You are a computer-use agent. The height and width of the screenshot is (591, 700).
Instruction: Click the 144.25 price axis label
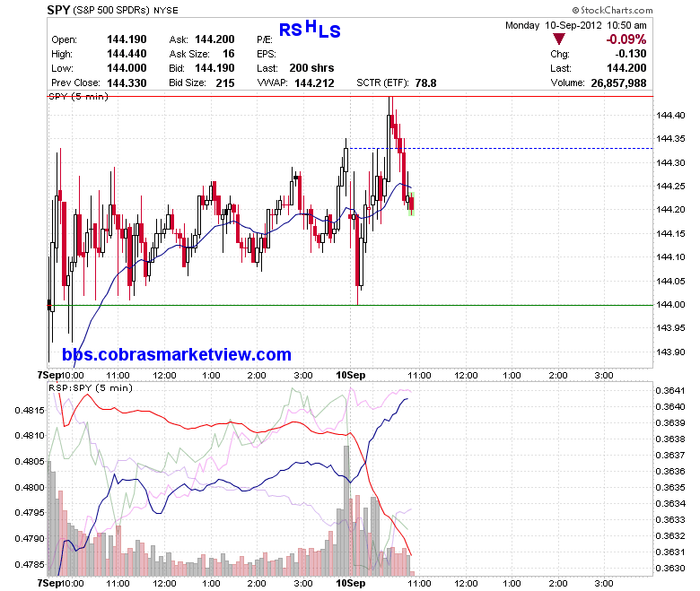coord(670,186)
